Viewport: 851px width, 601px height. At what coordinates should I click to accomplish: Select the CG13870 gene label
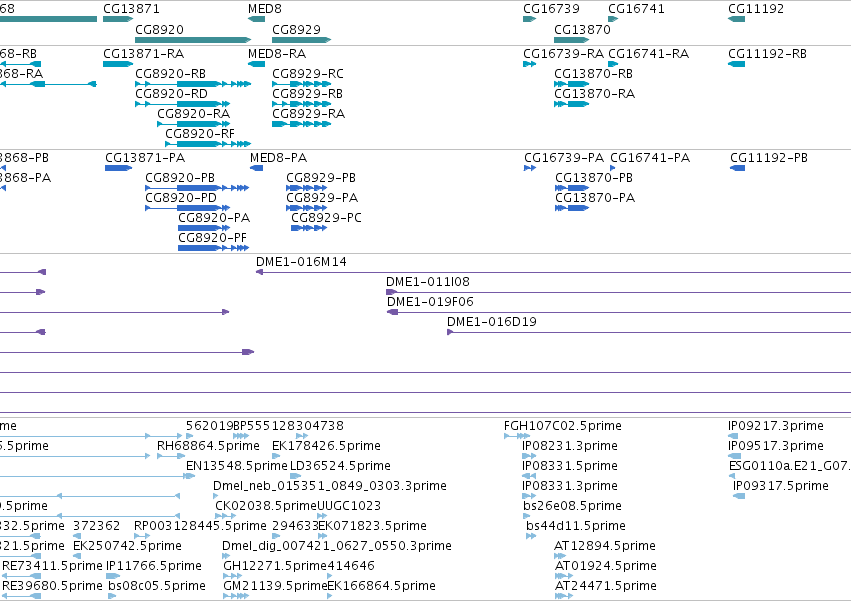[582, 29]
